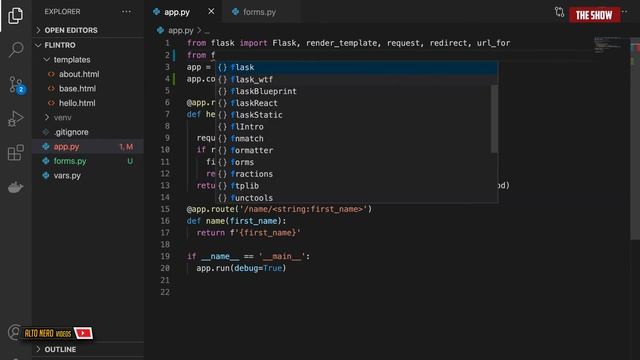Open the Search view in activity bar

[x=16, y=49]
